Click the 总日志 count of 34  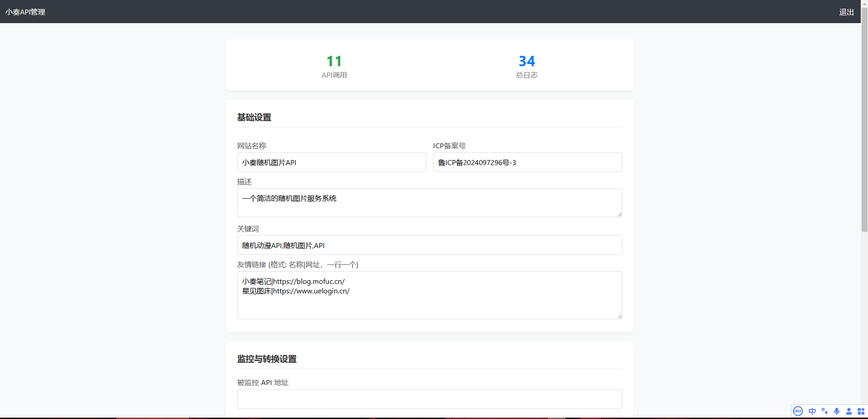tap(526, 61)
